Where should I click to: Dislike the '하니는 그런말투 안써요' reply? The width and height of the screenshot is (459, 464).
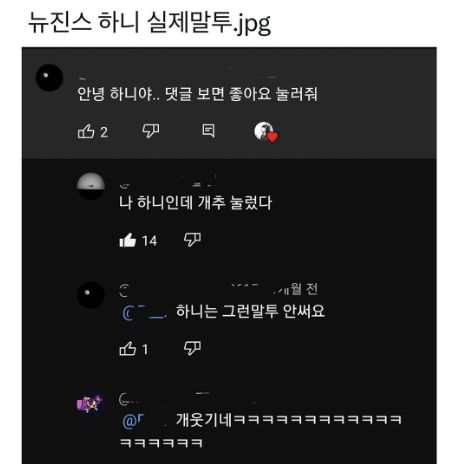[x=192, y=348]
